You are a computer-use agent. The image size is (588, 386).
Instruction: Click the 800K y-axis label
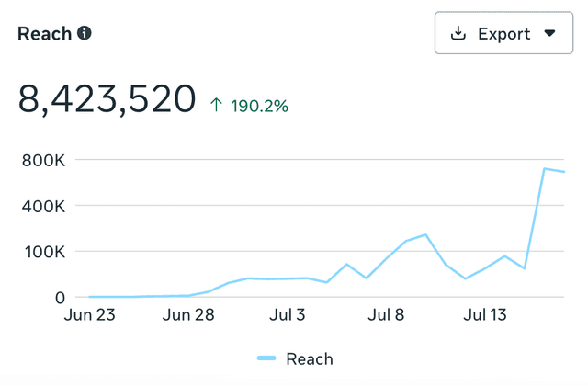42,161
